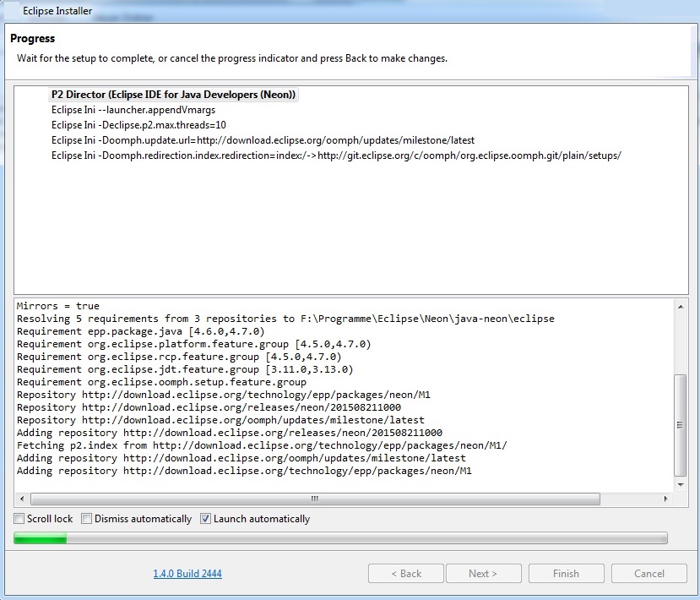Click 'Repository .../epp/packages/neon/M1' log line

(x=224, y=395)
